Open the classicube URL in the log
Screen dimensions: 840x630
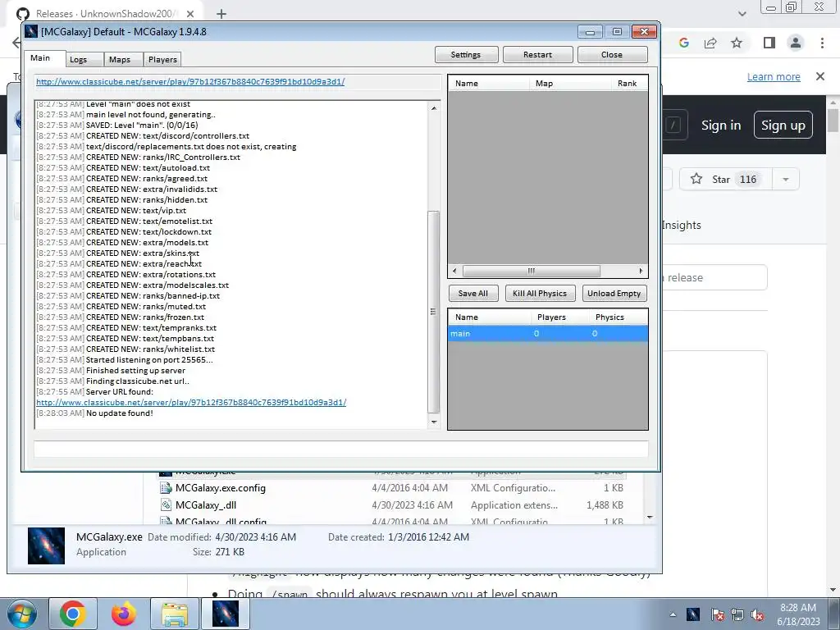pyautogui.click(x=191, y=402)
